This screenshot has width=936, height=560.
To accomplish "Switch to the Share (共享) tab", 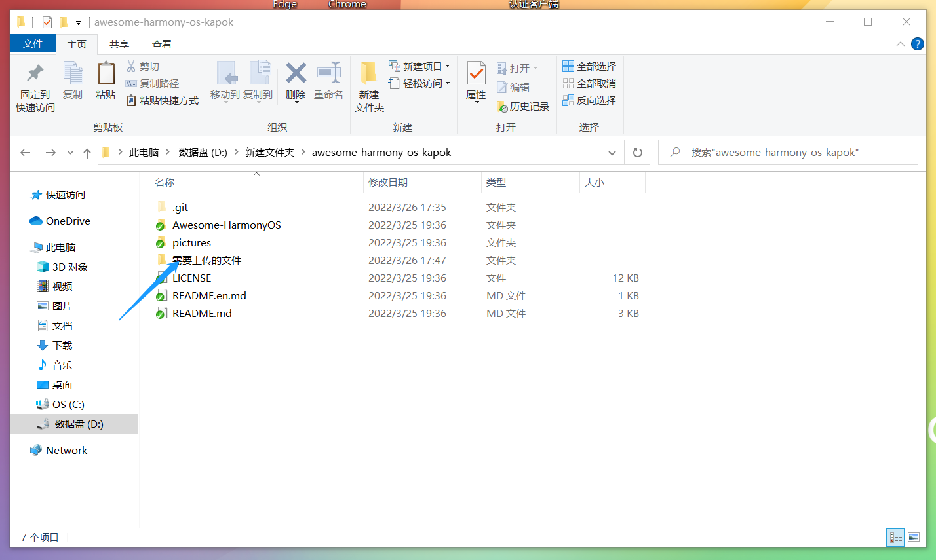I will (x=119, y=44).
